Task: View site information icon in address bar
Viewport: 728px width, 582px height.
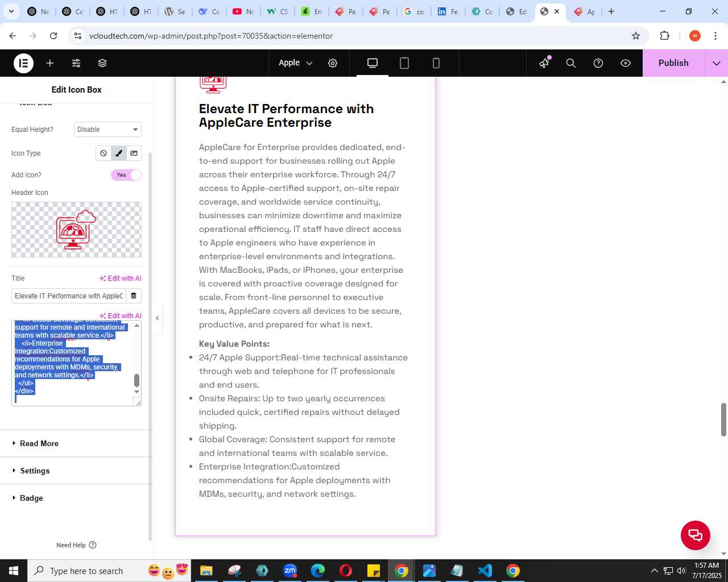Action: click(x=78, y=36)
